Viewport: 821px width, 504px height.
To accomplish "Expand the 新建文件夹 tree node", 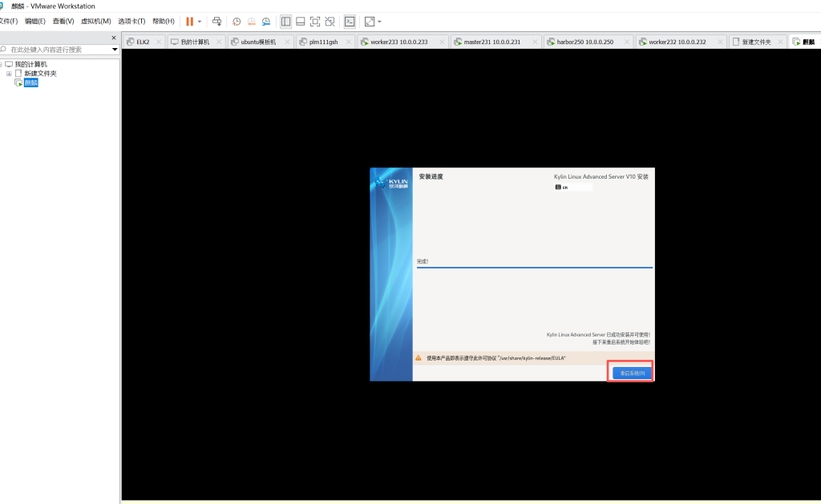I will click(9, 74).
